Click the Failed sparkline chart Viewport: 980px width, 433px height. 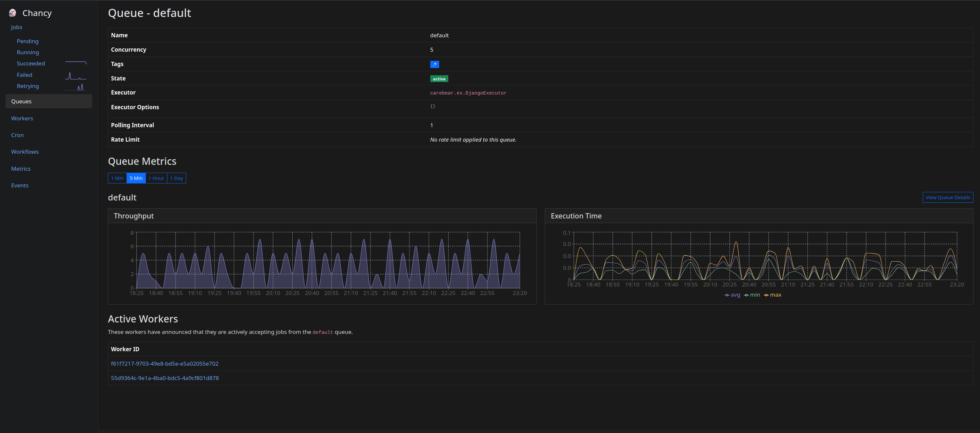tap(76, 76)
